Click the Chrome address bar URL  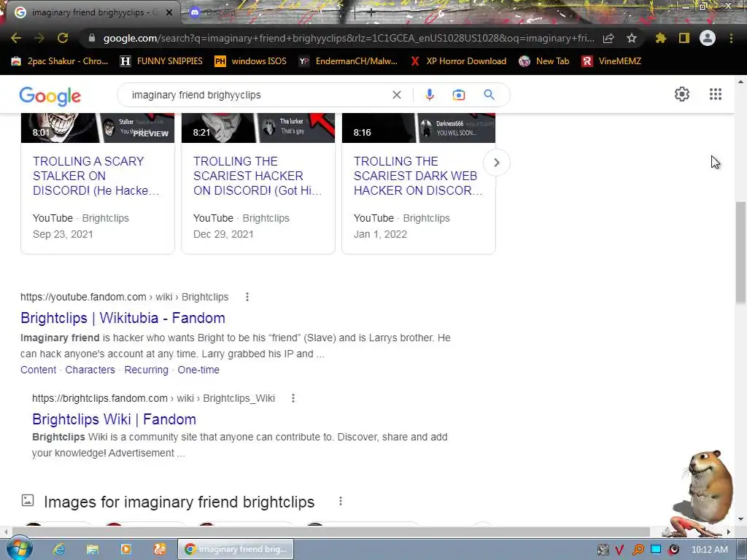(349, 38)
